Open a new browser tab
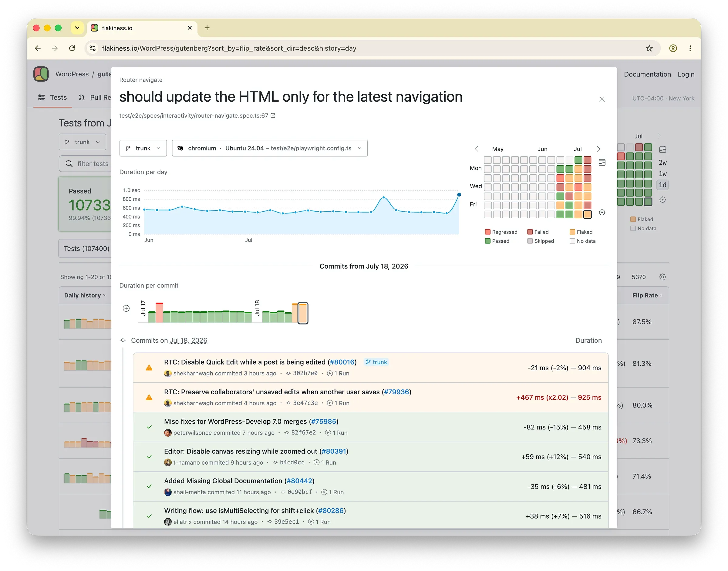Screen dimensions: 728x571 coord(207,28)
